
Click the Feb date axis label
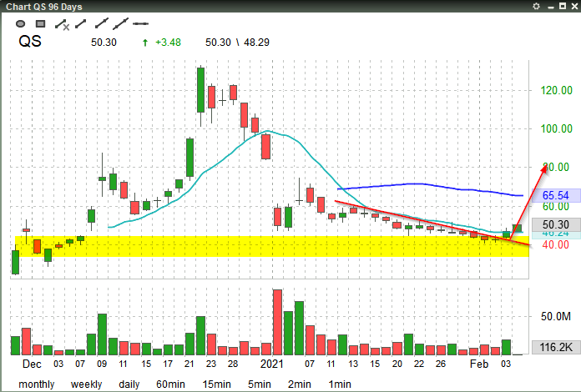point(479,364)
